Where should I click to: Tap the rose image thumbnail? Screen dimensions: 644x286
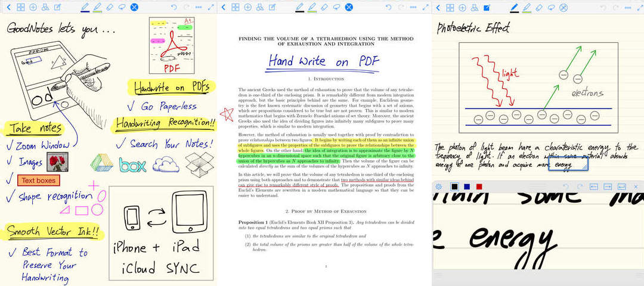tap(57, 161)
